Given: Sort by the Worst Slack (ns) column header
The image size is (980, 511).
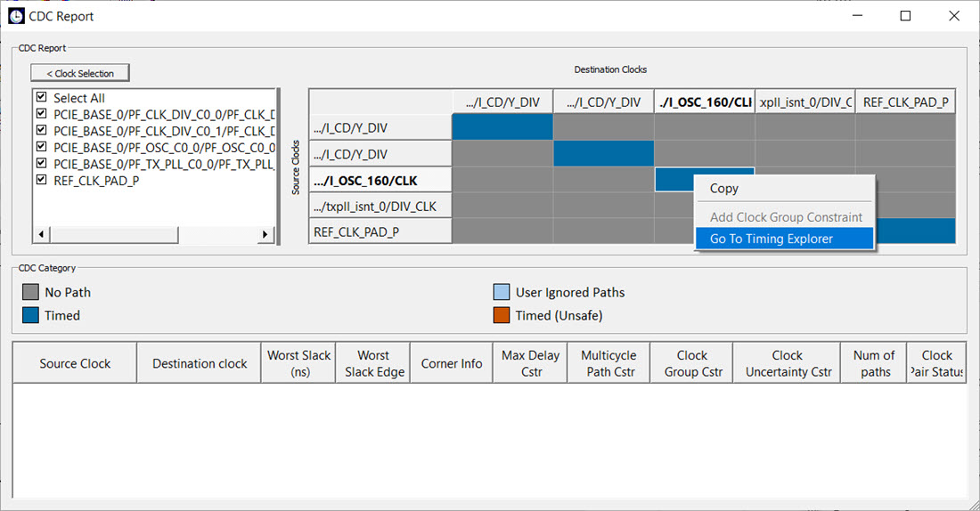Looking at the screenshot, I should [x=299, y=363].
